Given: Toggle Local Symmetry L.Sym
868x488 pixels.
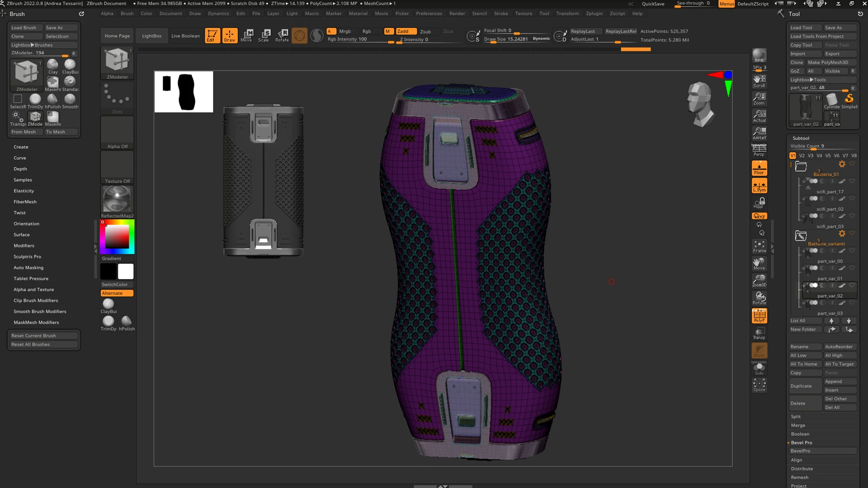Looking at the screenshot, I should pos(759,186).
